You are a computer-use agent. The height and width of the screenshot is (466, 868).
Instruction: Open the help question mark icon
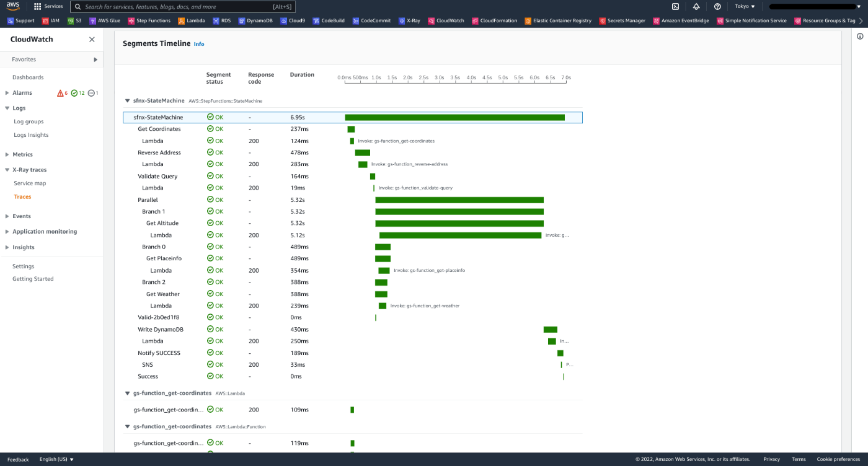717,6
